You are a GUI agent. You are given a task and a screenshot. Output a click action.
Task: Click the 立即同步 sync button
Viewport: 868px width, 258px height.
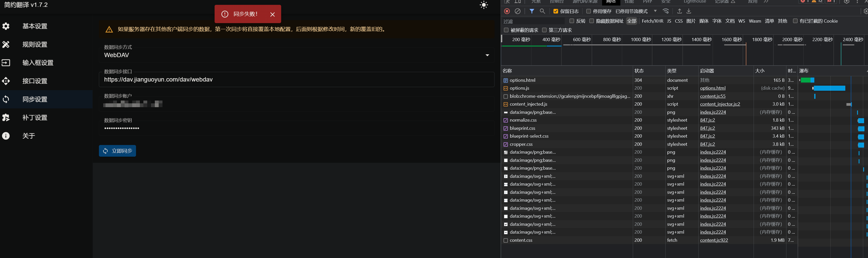point(117,151)
